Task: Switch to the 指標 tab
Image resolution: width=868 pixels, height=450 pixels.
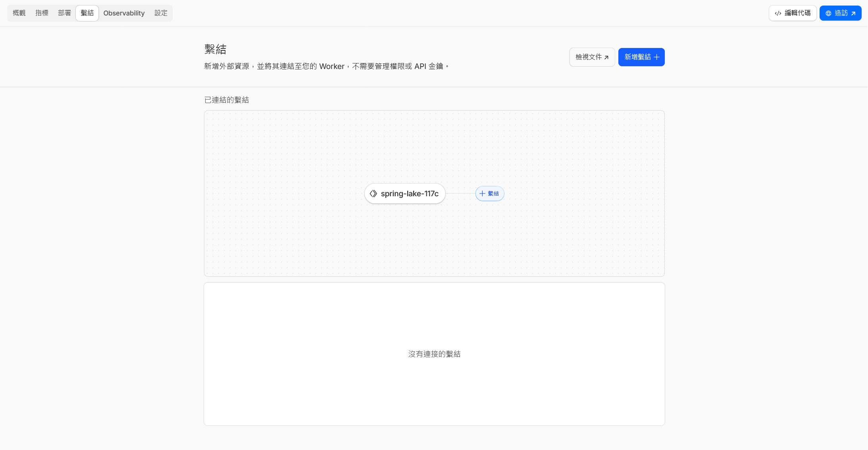Action: [x=42, y=13]
